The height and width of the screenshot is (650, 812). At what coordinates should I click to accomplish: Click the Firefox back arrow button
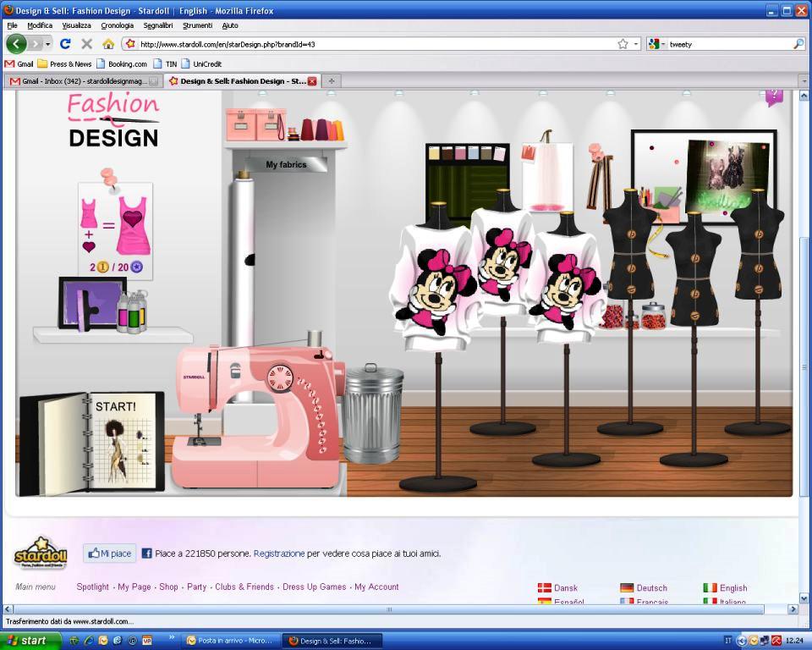(x=16, y=44)
